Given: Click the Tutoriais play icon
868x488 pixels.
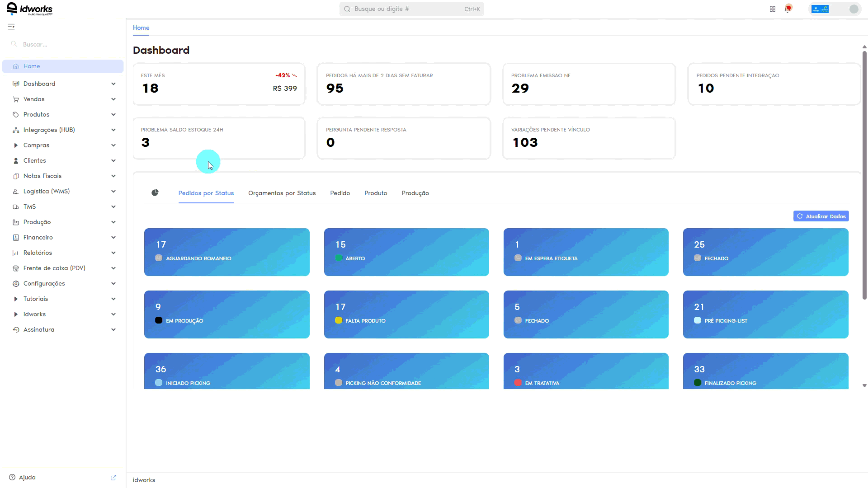Looking at the screenshot, I should 16,299.
